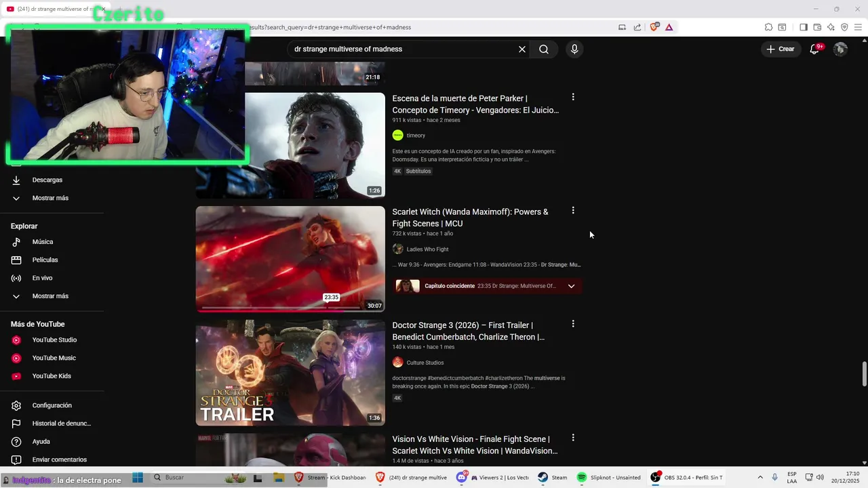Click title 'Doctor Strange 3 (2026) – First Trailer'
868x488 pixels.
(468, 331)
